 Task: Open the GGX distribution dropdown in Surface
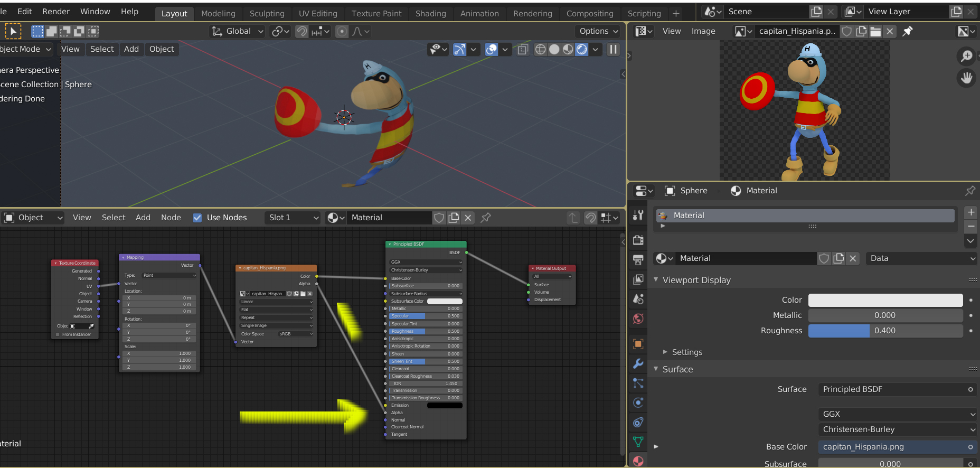[897, 414]
